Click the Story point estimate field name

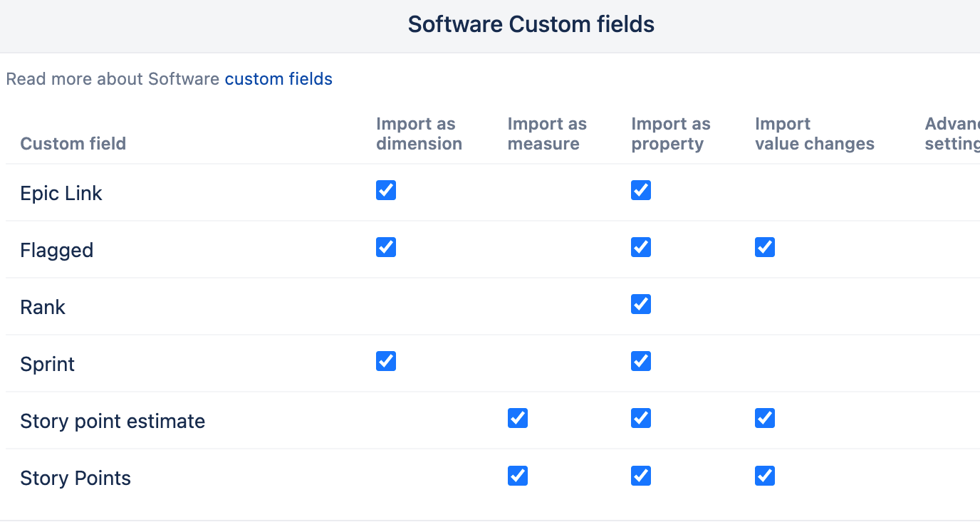(113, 421)
